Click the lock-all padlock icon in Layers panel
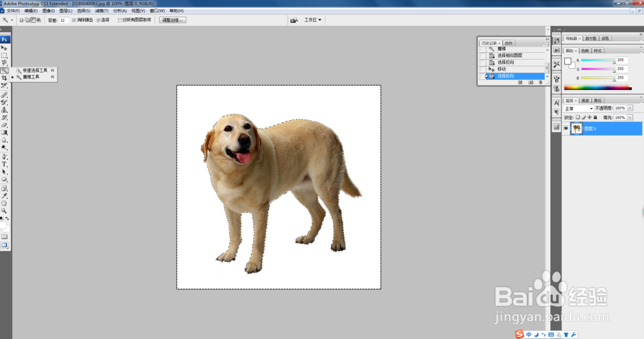 594,118
